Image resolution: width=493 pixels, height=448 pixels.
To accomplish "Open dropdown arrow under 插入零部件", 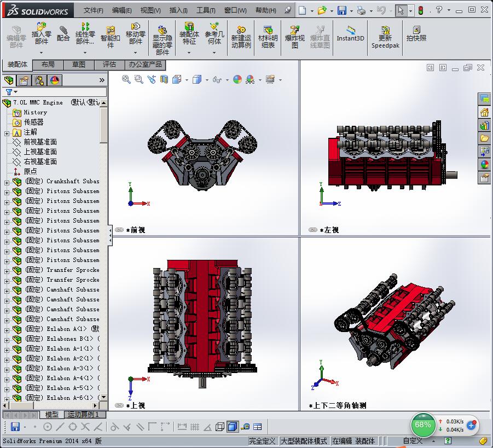I will click(x=41, y=53).
